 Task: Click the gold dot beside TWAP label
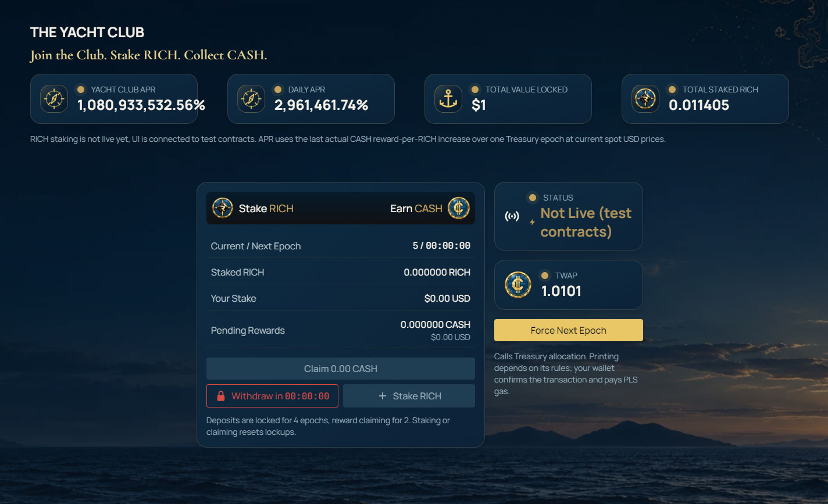coord(545,276)
